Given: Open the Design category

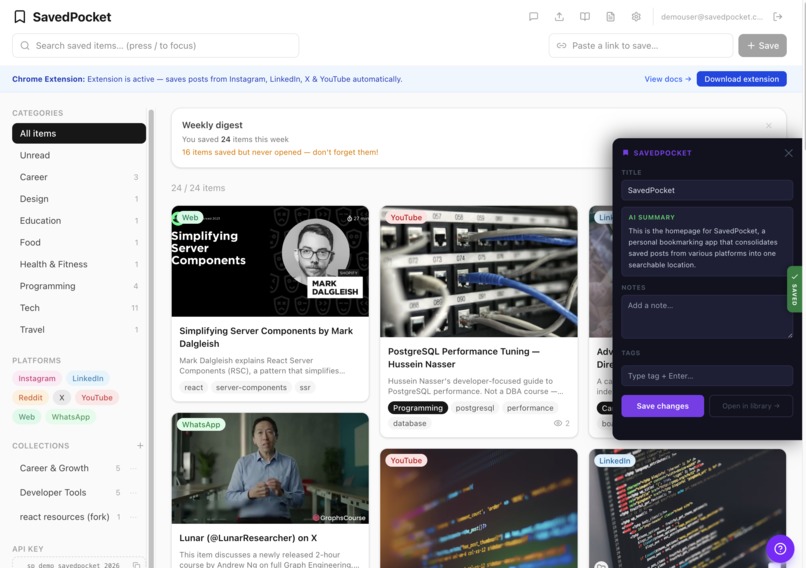Looking at the screenshot, I should pos(79,199).
